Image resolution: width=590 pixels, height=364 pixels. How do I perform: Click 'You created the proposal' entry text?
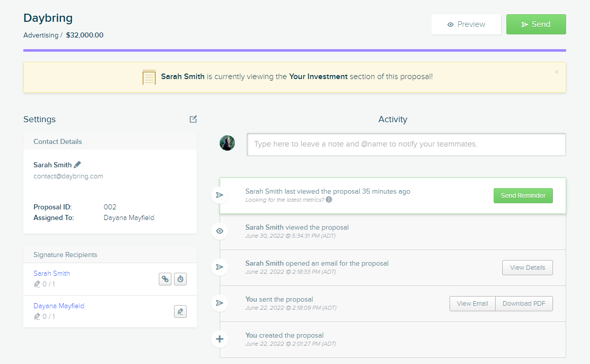(x=285, y=335)
